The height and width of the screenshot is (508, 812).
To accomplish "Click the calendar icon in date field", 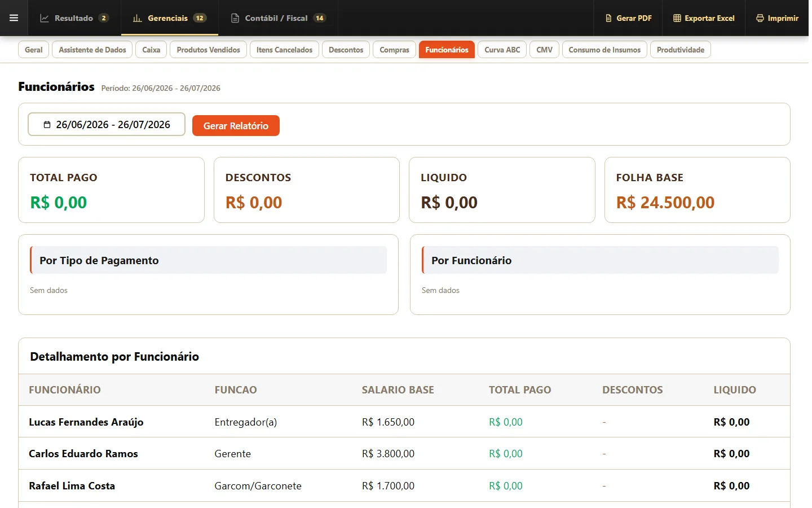I will 47,125.
